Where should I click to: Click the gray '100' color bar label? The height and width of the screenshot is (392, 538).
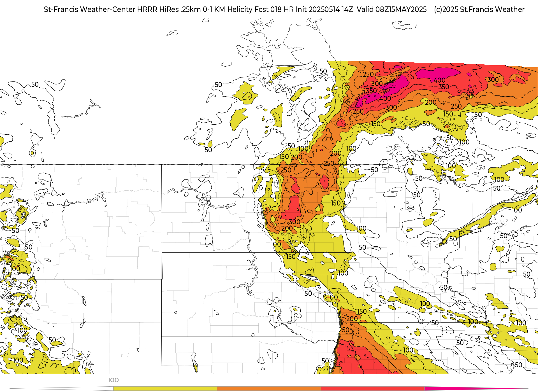pyautogui.click(x=113, y=380)
